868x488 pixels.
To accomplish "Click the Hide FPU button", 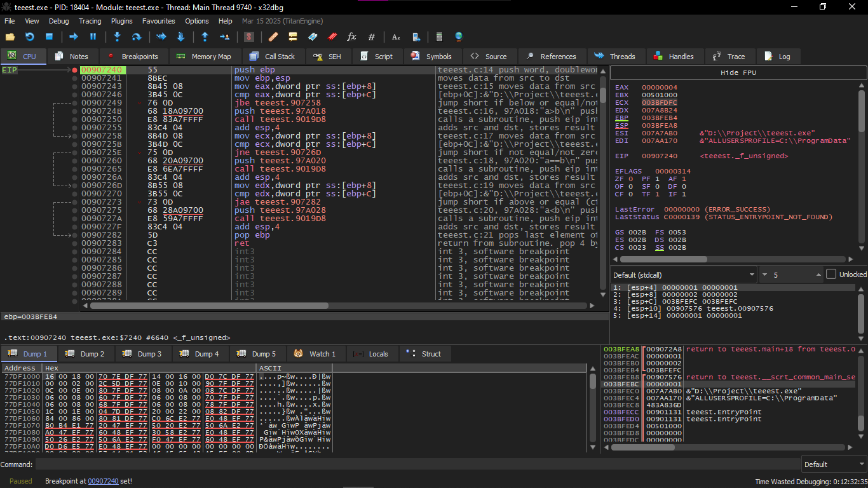I will tap(738, 72).
